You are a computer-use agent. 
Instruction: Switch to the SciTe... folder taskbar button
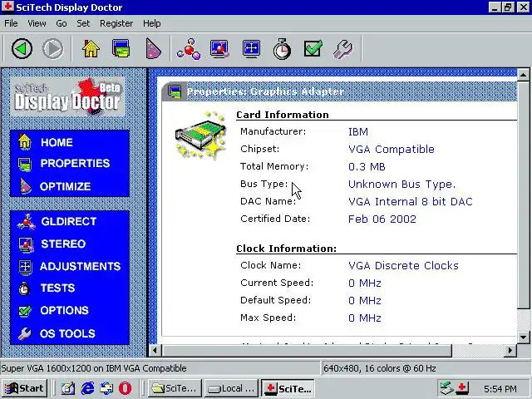pyautogui.click(x=175, y=388)
